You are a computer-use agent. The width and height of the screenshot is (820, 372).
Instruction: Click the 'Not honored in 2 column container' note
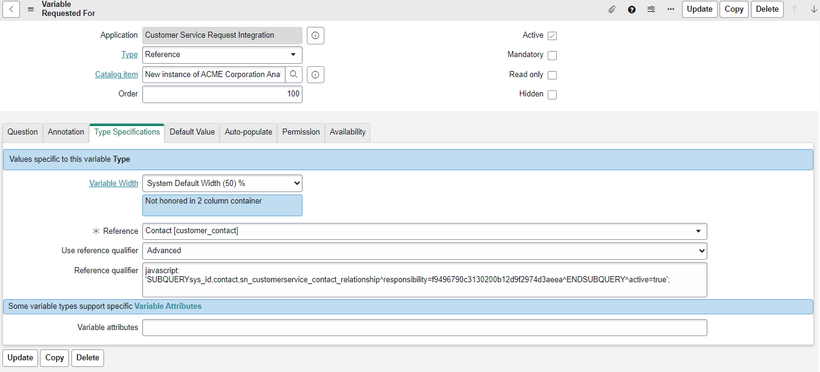222,205
